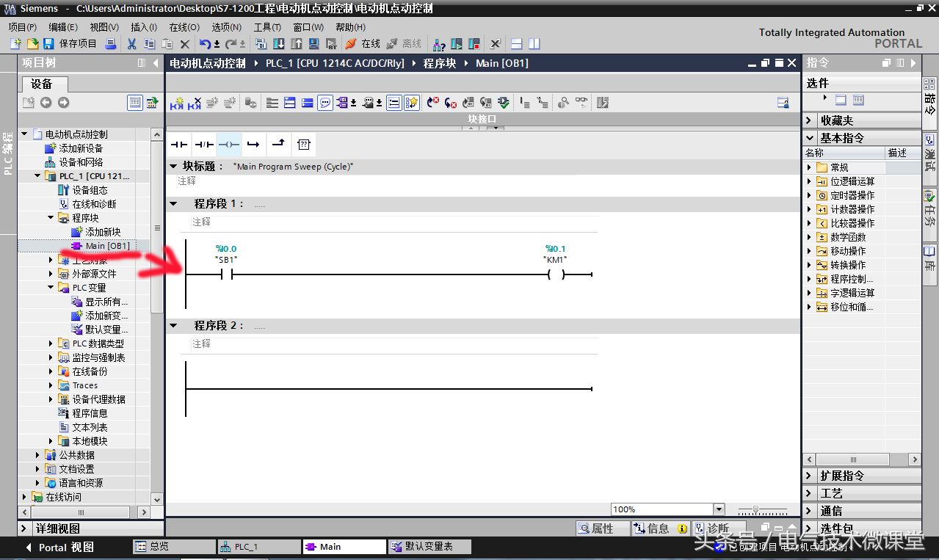
Task: Open the 在线(O) menu
Action: point(184,27)
